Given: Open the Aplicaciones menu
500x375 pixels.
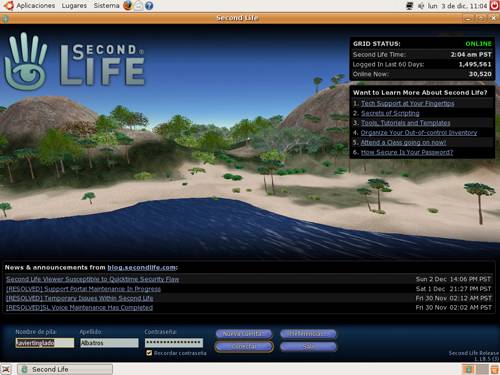Looking at the screenshot, I should pos(36,6).
